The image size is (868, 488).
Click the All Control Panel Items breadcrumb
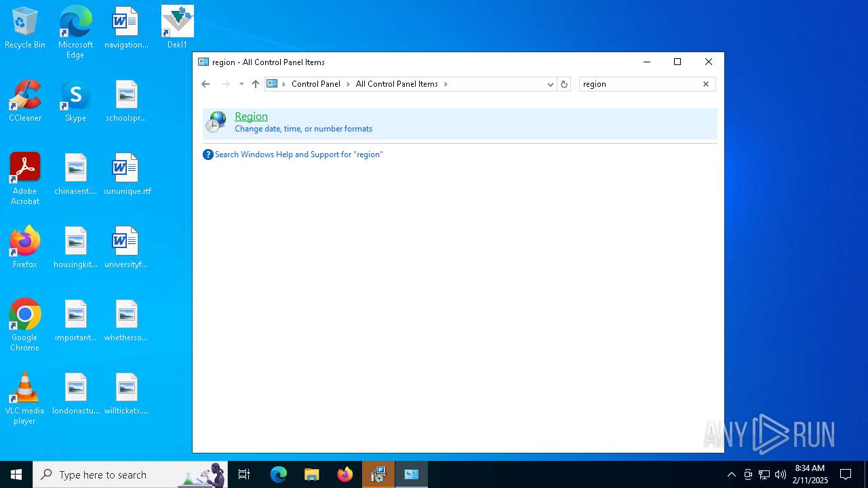(397, 84)
